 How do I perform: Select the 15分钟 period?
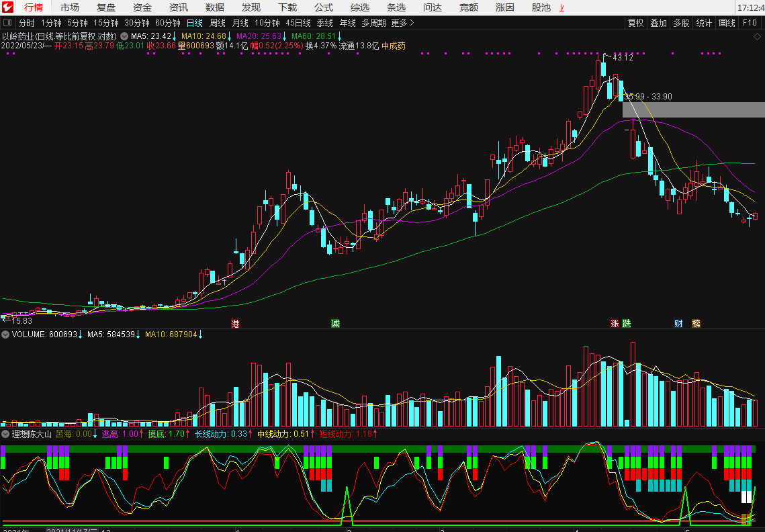106,23
